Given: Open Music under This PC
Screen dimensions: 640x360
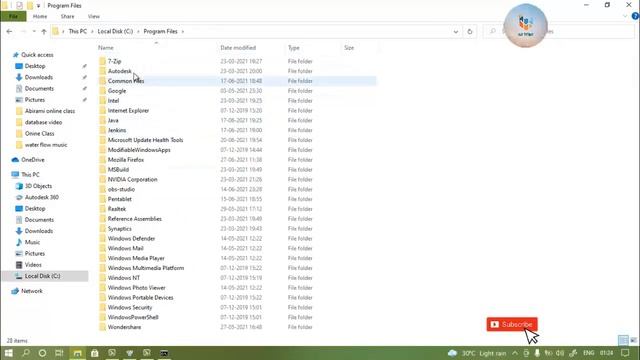Looking at the screenshot, I should pos(32,242).
